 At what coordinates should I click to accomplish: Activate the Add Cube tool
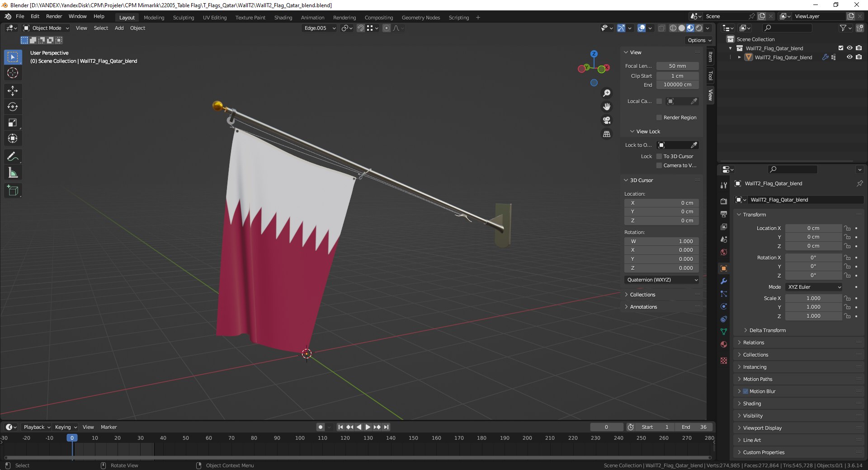pos(13,191)
